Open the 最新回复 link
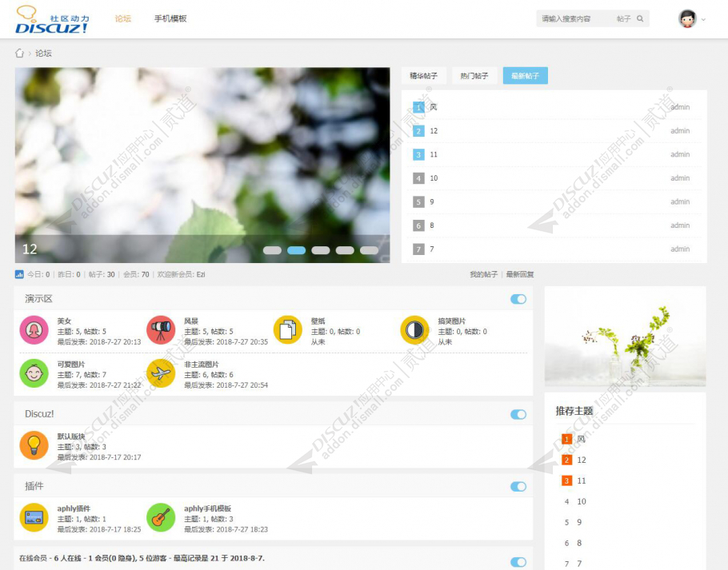The image size is (728, 570). (x=520, y=274)
